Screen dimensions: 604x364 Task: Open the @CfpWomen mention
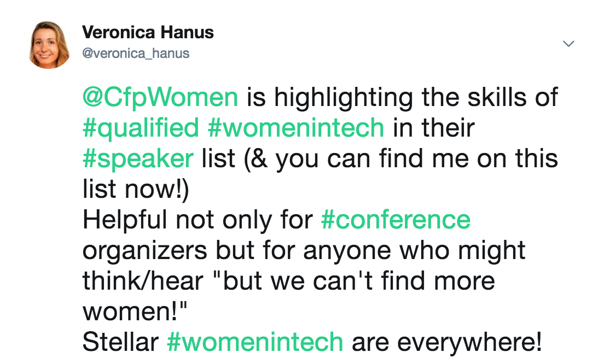(160, 98)
